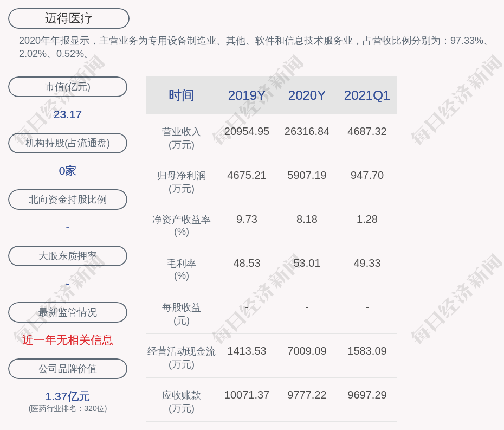This screenshot has height=430, width=504.
Task: Select the 净资产收益率(%) row label
Action: [181, 226]
